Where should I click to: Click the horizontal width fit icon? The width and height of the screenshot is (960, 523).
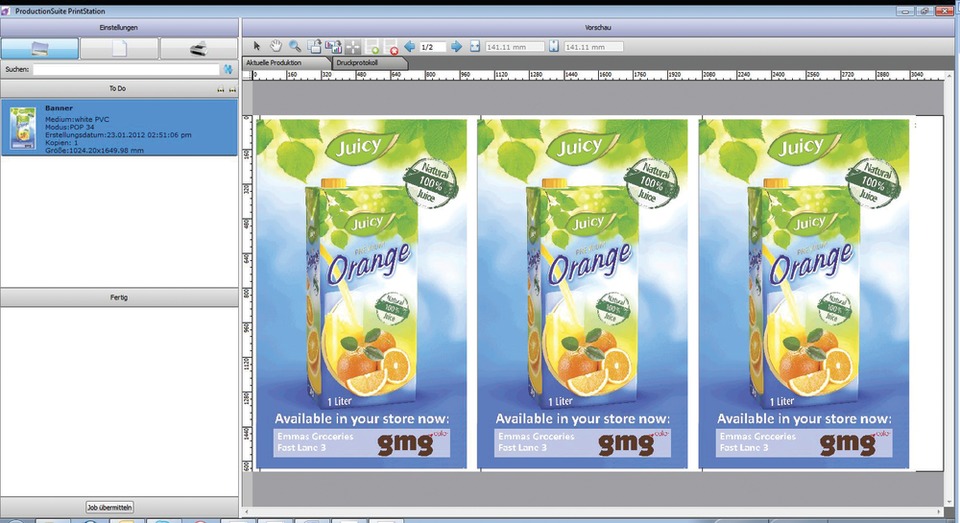[474, 47]
